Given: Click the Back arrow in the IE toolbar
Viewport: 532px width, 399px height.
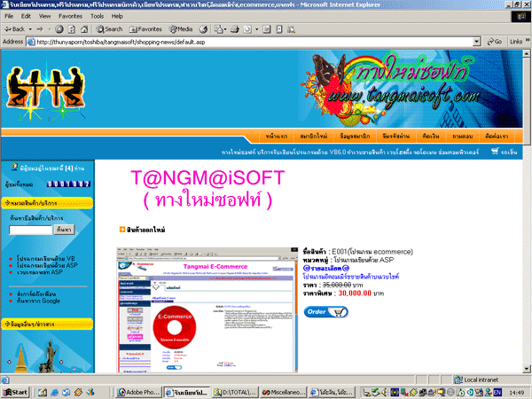Looking at the screenshot, I should click(14, 29).
